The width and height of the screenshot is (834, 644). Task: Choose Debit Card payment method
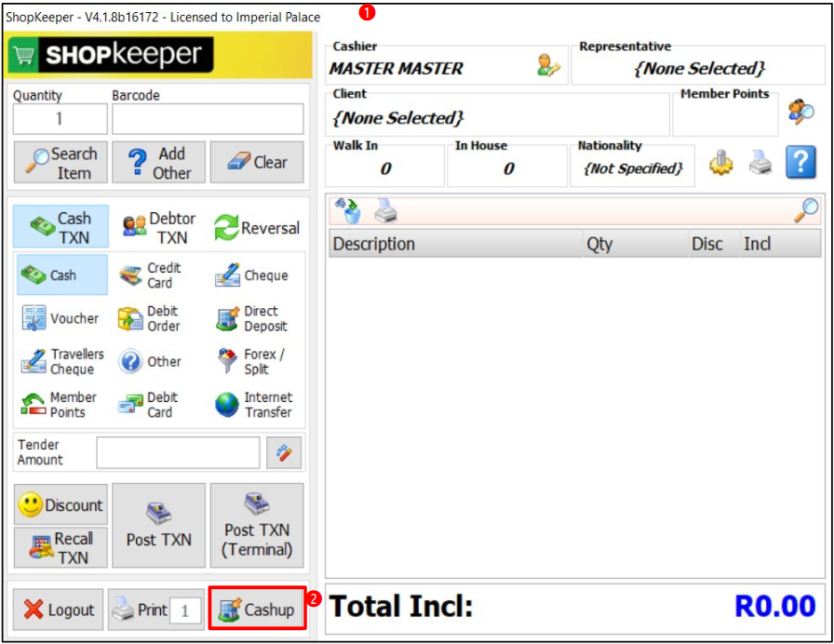click(146, 405)
